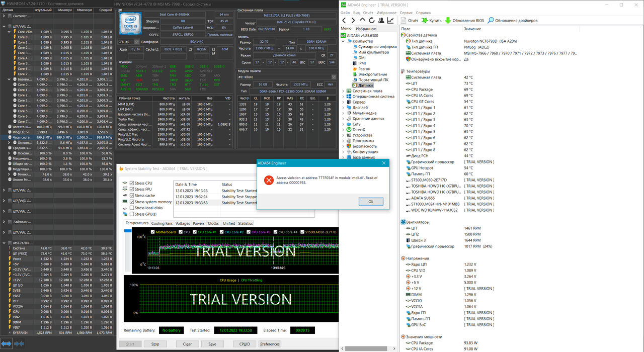Open stability test Preferences

(x=270, y=344)
